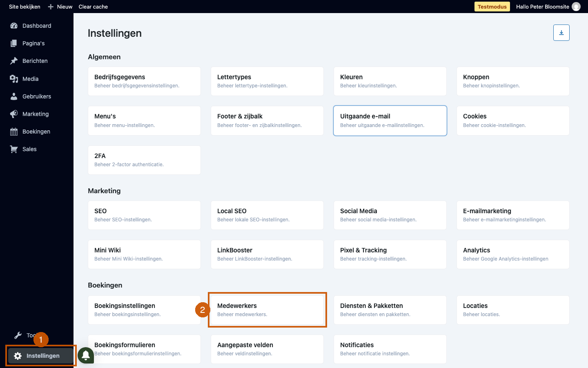Click the Gebruikers user icon
The height and width of the screenshot is (368, 588).
14,96
